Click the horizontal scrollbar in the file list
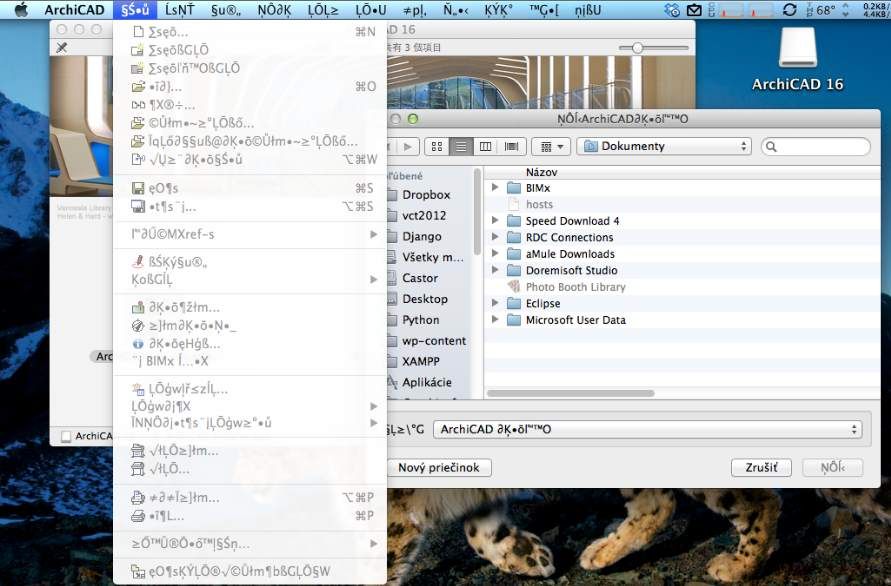The width and height of the screenshot is (891, 586). (x=571, y=393)
